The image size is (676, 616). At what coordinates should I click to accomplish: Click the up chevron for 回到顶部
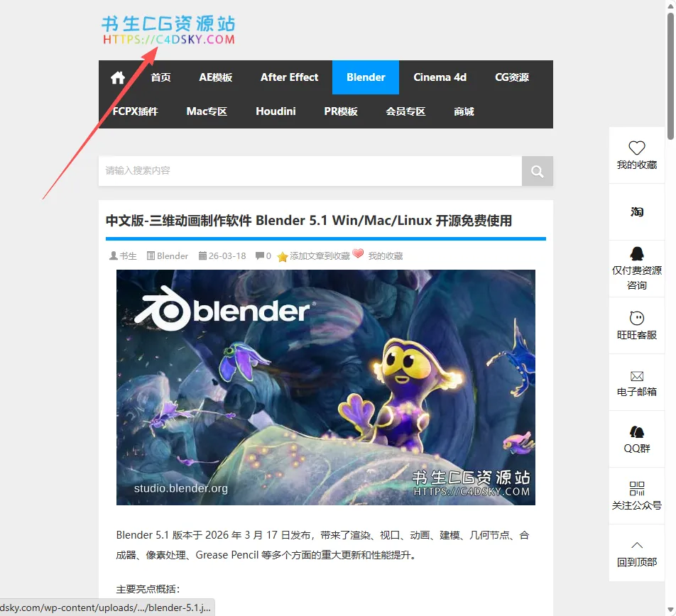click(x=637, y=545)
